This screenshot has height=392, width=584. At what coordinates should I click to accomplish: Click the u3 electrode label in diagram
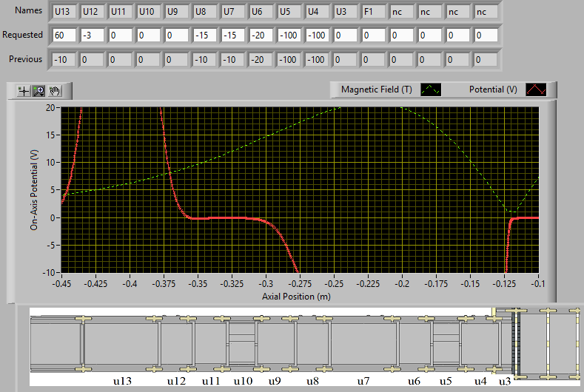505,381
